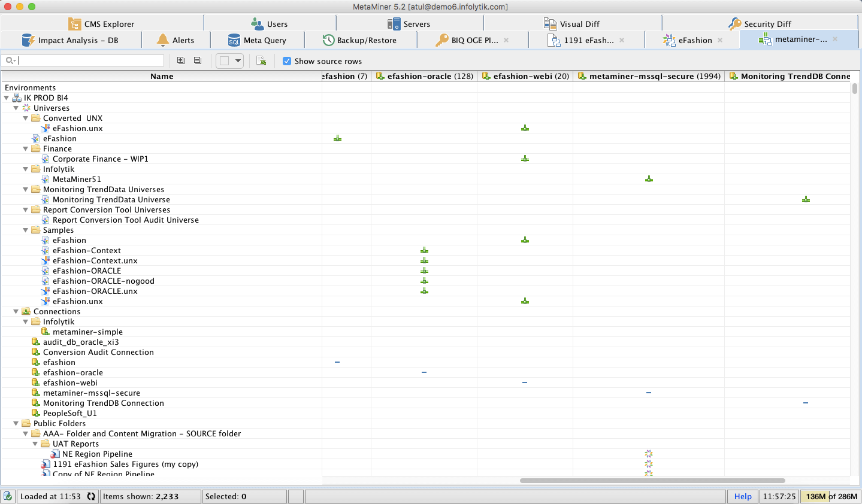Collapse the Monitoring TrendData Universes folder
This screenshot has height=504, width=862.
click(x=26, y=189)
